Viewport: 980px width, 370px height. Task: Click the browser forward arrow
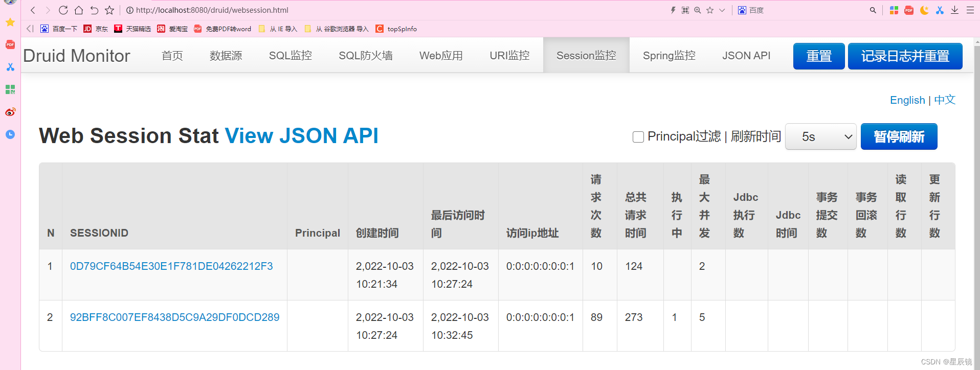(48, 10)
